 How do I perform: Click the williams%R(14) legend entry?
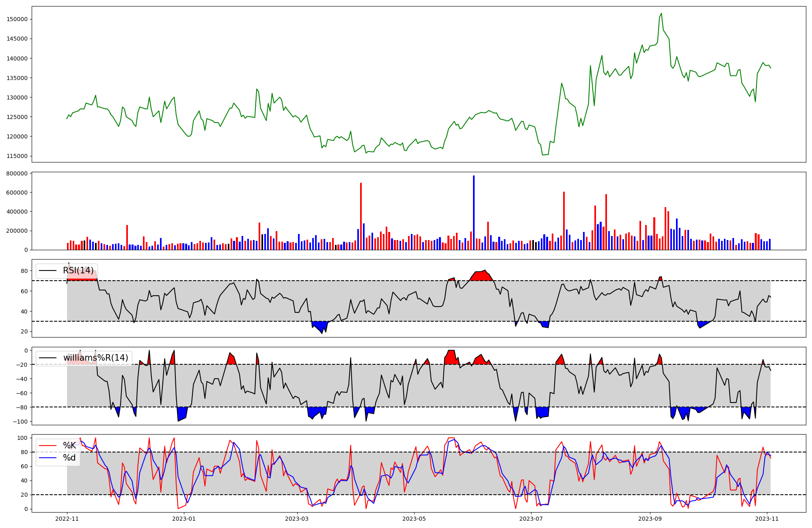point(95,358)
